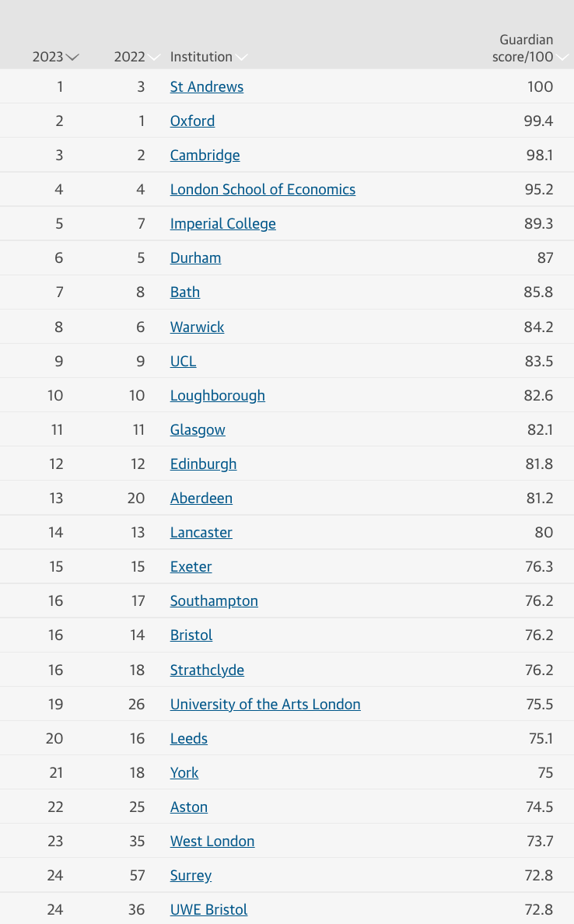
Task: Open London School of Economics page
Action: pos(262,189)
